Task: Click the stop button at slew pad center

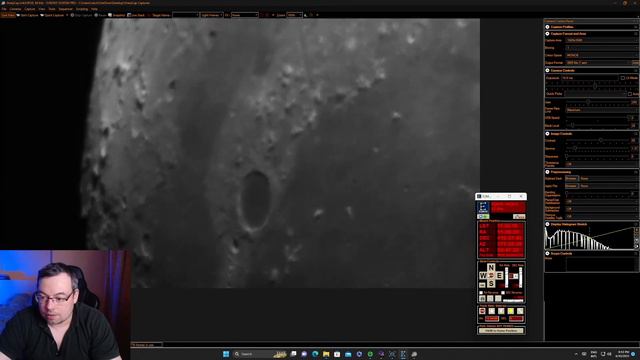Action: click(491, 276)
